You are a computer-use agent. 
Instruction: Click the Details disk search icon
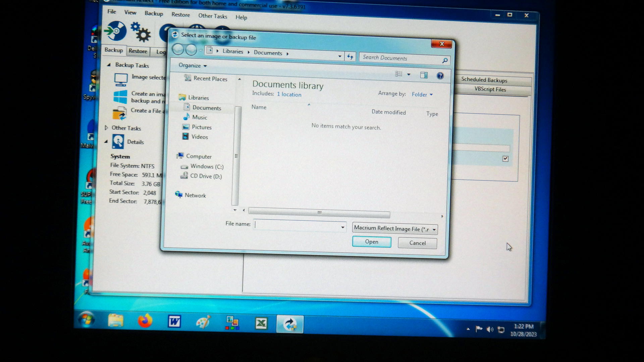coord(118,141)
